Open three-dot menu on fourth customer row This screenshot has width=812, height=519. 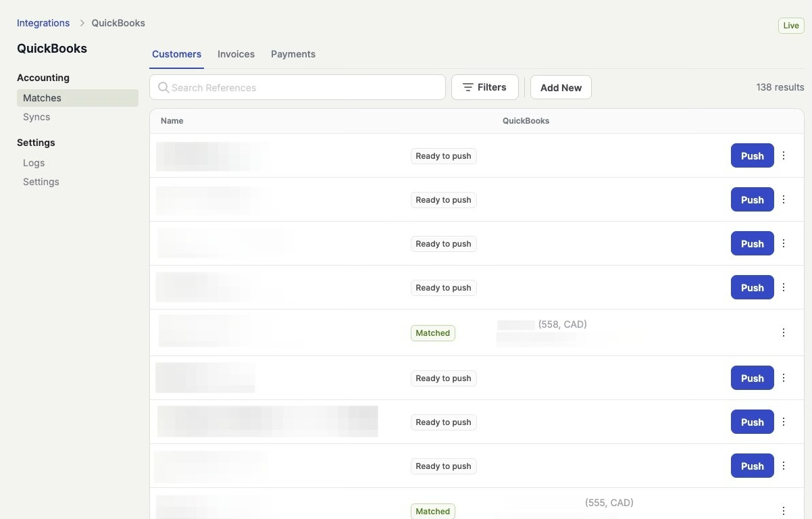coord(784,287)
